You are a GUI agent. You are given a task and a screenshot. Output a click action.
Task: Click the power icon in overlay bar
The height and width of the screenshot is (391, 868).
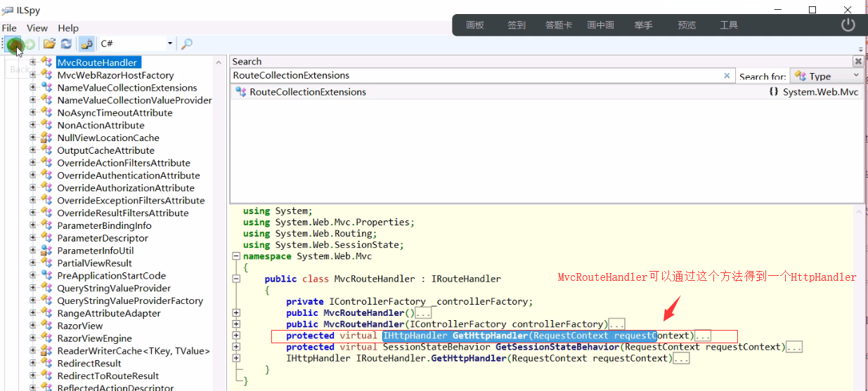coord(848,25)
